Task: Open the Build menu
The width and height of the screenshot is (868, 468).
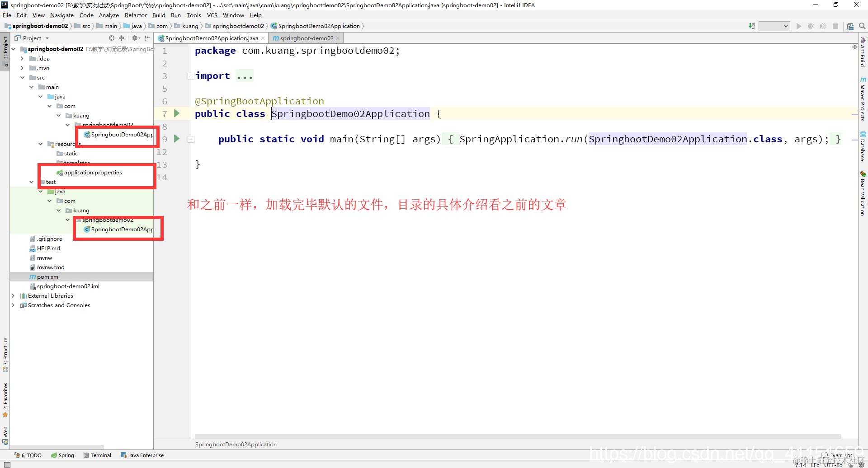Action: pyautogui.click(x=159, y=15)
